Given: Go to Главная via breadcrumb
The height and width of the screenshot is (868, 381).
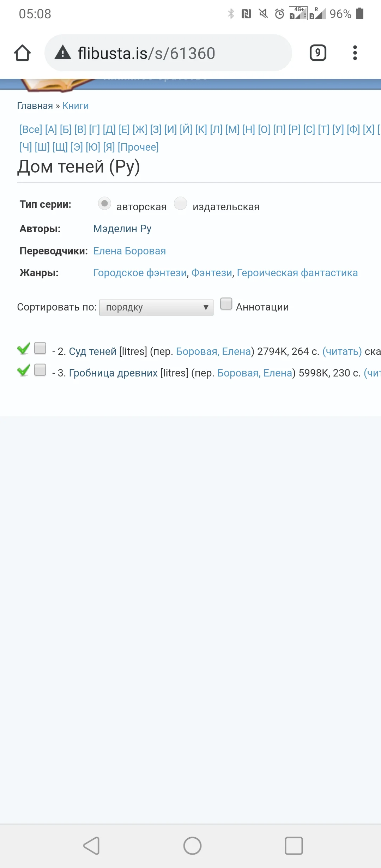Looking at the screenshot, I should tap(34, 106).
